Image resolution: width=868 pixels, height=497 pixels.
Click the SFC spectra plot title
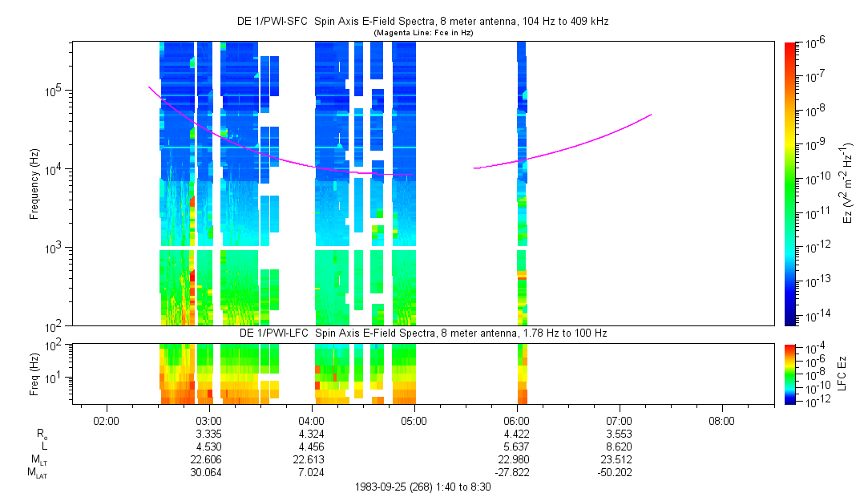pos(421,22)
